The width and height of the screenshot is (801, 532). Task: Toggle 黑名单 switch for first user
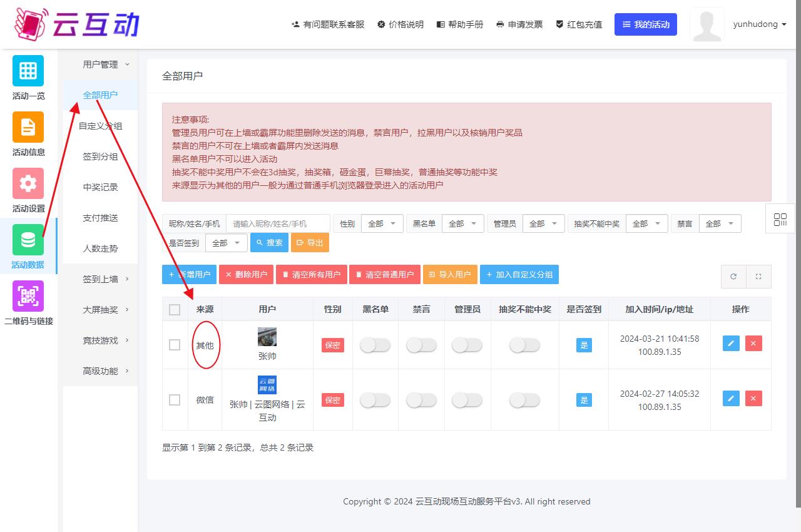(375, 345)
